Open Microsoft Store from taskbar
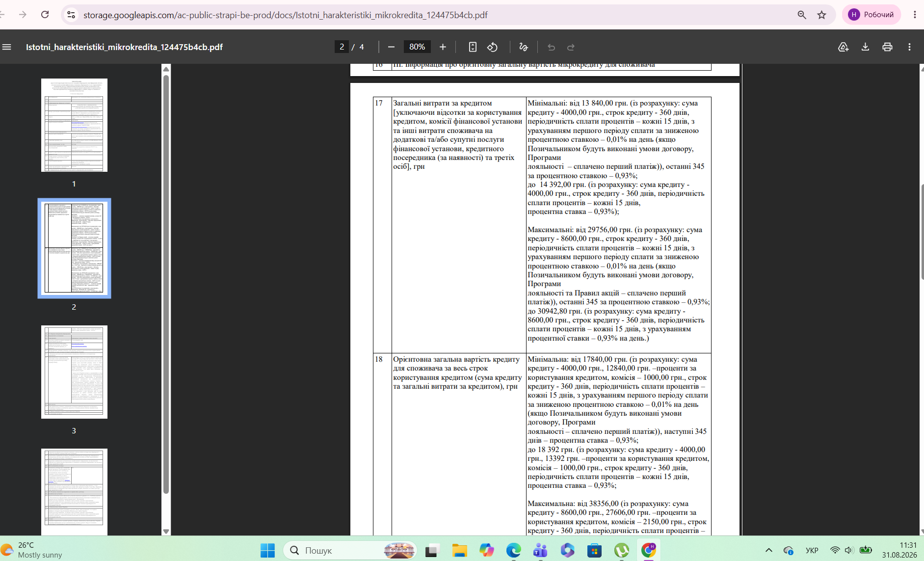924x561 pixels. click(x=594, y=551)
